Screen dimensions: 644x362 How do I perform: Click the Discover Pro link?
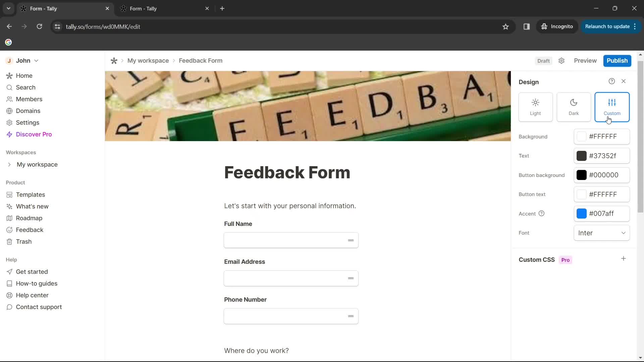pos(34,134)
